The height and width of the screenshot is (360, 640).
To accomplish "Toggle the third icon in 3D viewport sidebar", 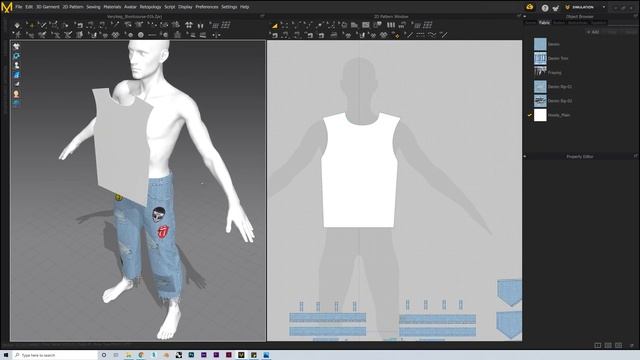I will (16, 65).
